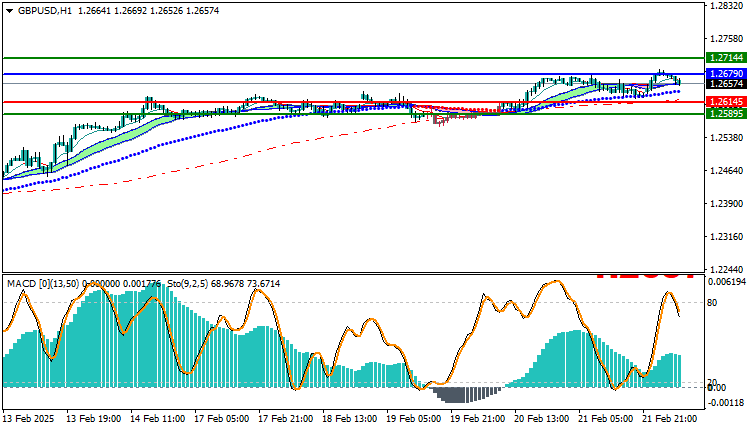750x430 pixels.
Task: Click the black 1.26574 current price tag
Action: pyautogui.click(x=726, y=84)
